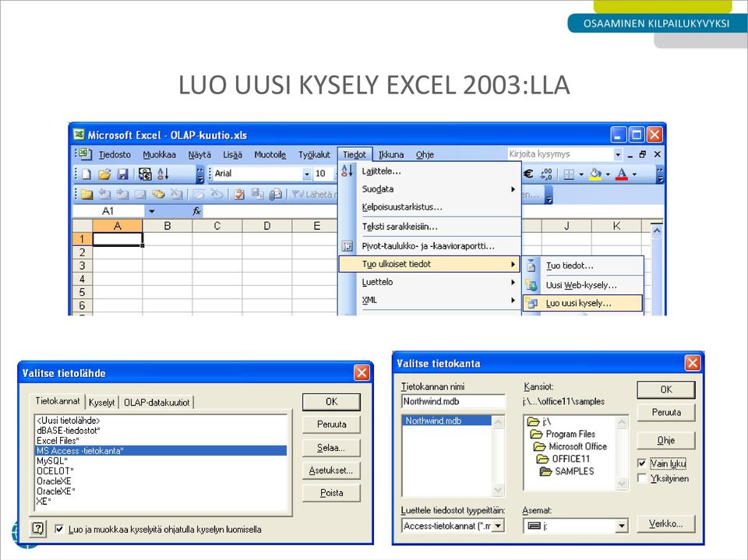Click the Euro currency style icon
The image size is (748, 560).
coord(528,174)
